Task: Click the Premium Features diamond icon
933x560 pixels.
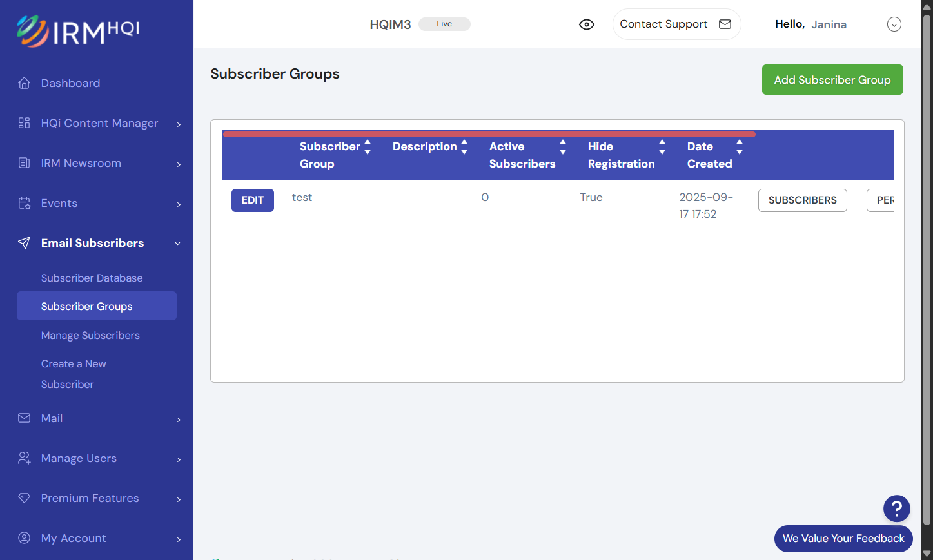Action: pos(25,498)
